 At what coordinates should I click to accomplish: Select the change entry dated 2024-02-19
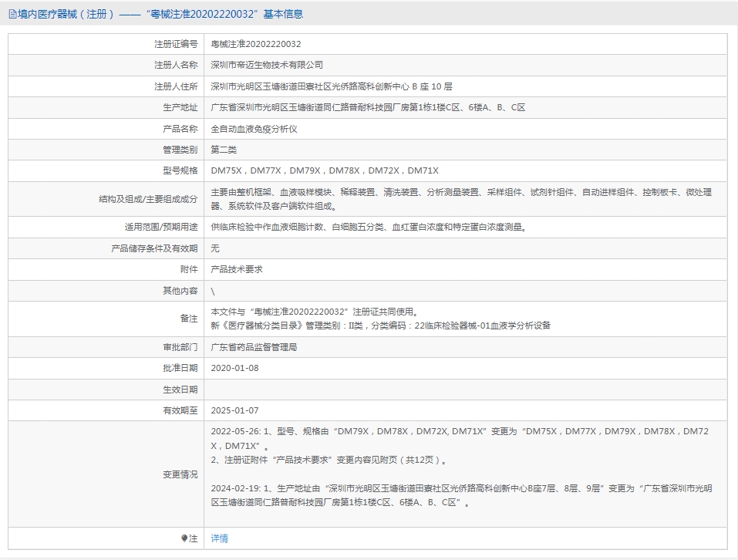[461, 495]
